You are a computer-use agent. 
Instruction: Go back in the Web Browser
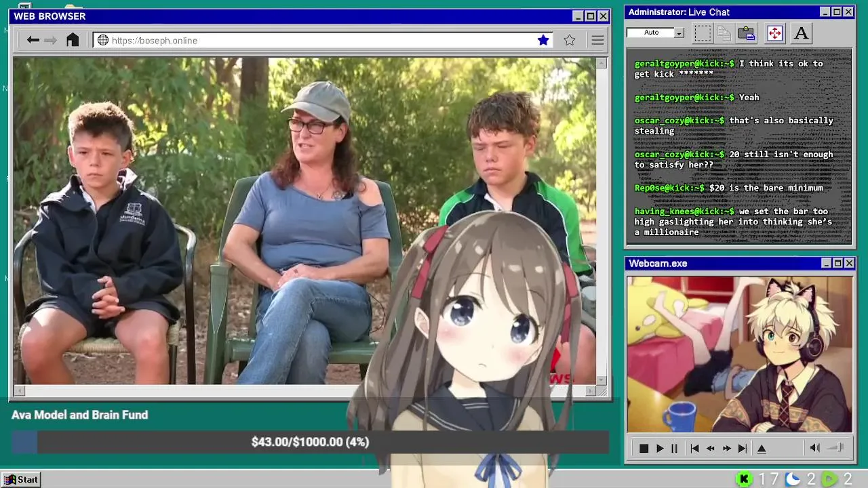[33, 40]
